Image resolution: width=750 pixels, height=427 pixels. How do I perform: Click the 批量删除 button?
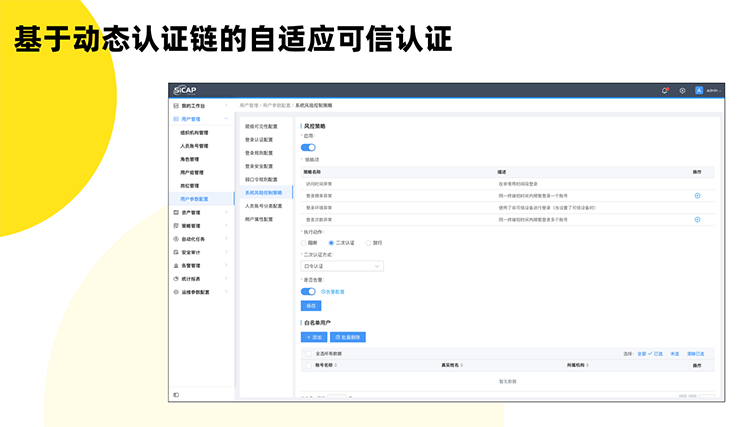point(350,338)
